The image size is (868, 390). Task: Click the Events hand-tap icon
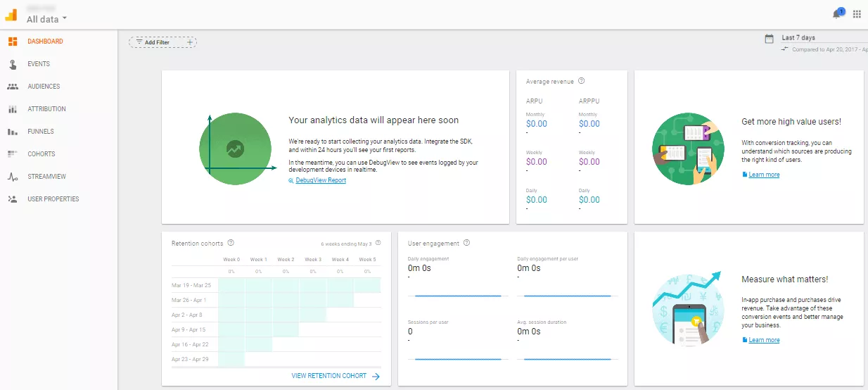(x=13, y=64)
